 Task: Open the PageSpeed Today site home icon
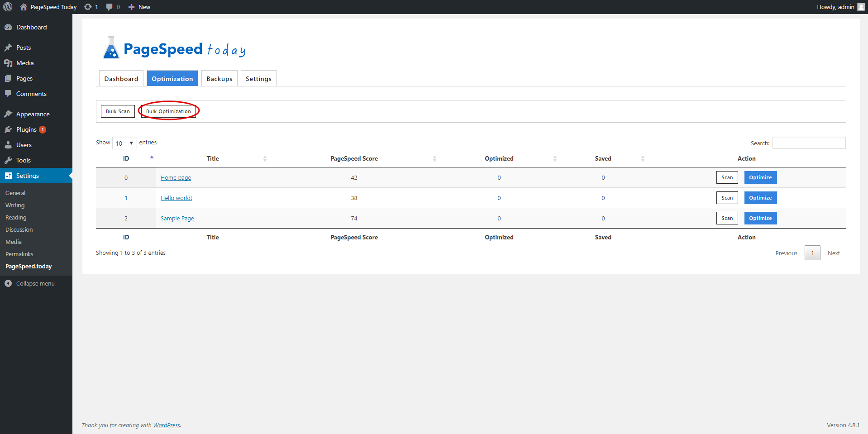(24, 7)
